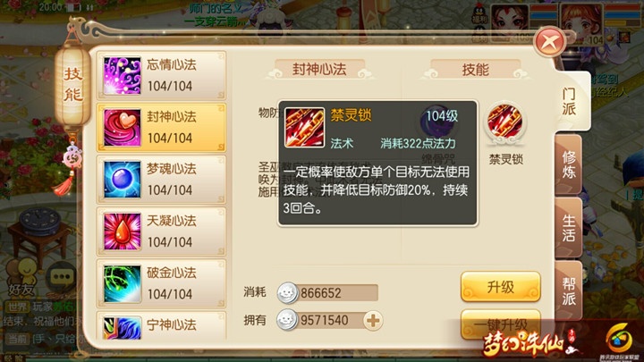Tap the owned silver amount 9571540

click(x=325, y=320)
